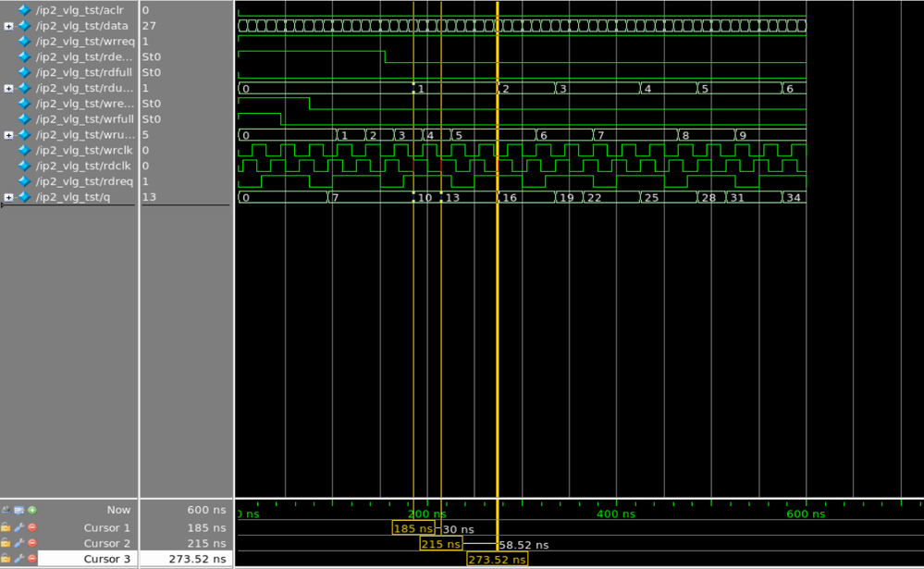Select the /ip2_vlg_tst/rdclk signal name
This screenshot has width=924, height=569.
coord(83,166)
